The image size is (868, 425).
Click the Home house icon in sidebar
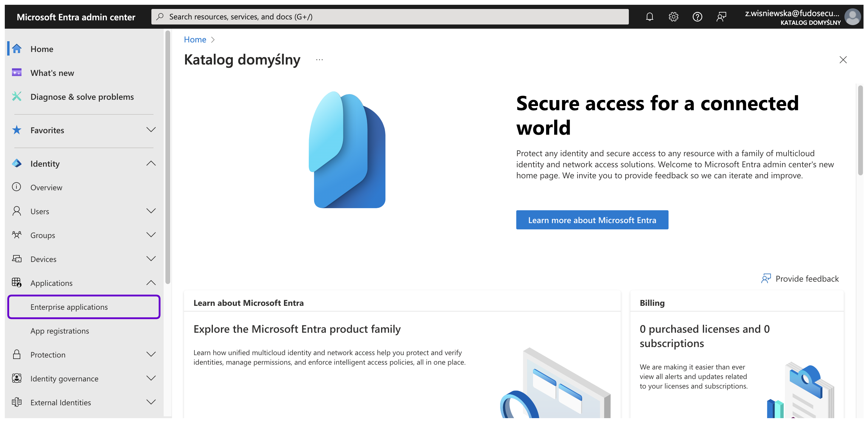point(16,49)
